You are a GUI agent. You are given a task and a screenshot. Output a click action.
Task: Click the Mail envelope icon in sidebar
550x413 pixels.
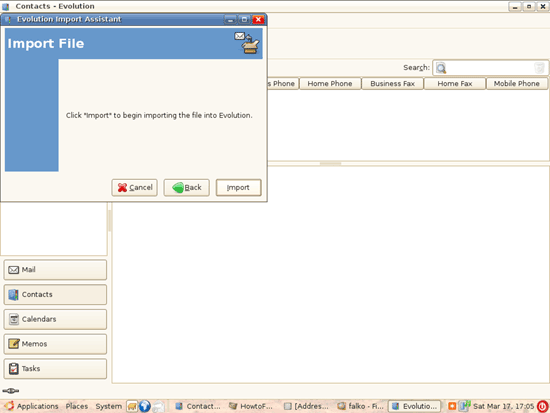pyautogui.click(x=13, y=270)
